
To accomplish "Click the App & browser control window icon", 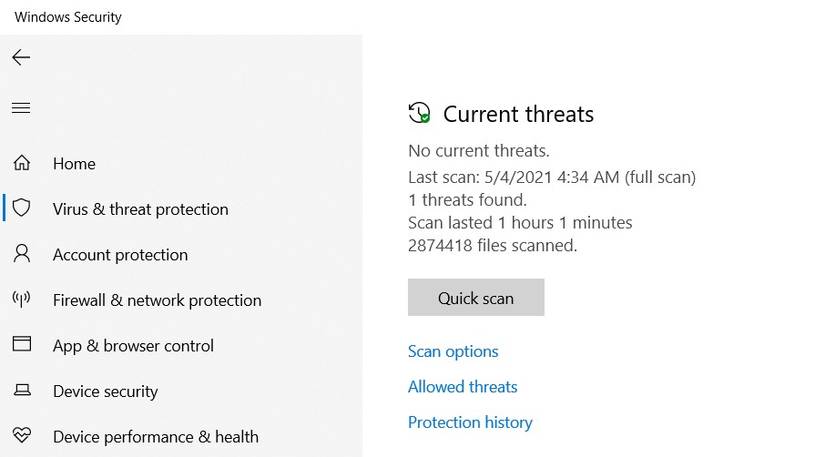I will point(21,345).
